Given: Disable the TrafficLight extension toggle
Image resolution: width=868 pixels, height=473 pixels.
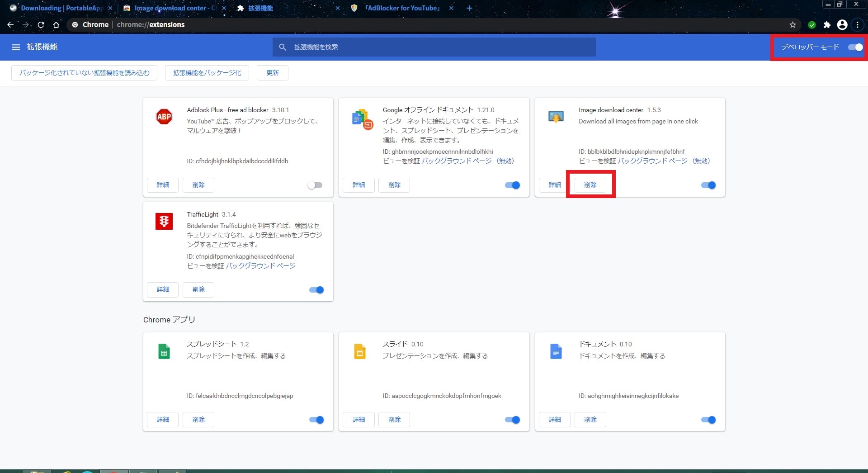Looking at the screenshot, I should [316, 290].
